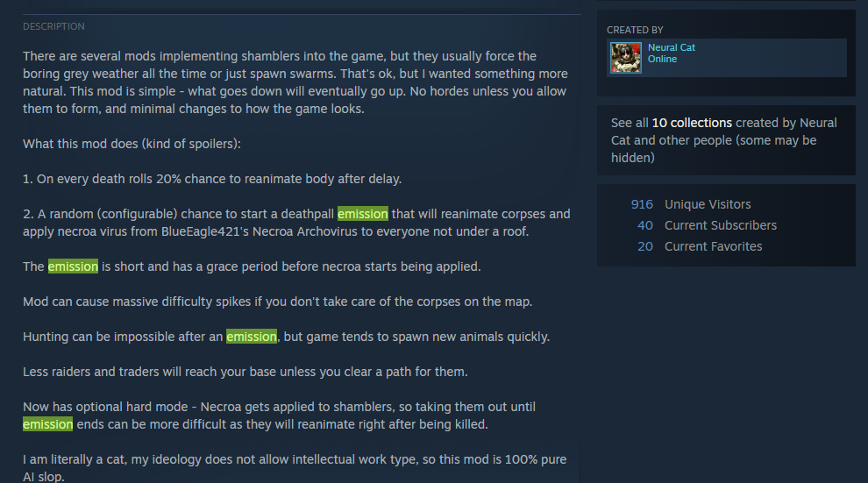The width and height of the screenshot is (868, 483).
Task: Click the Current Subscribers label
Action: tap(720, 226)
